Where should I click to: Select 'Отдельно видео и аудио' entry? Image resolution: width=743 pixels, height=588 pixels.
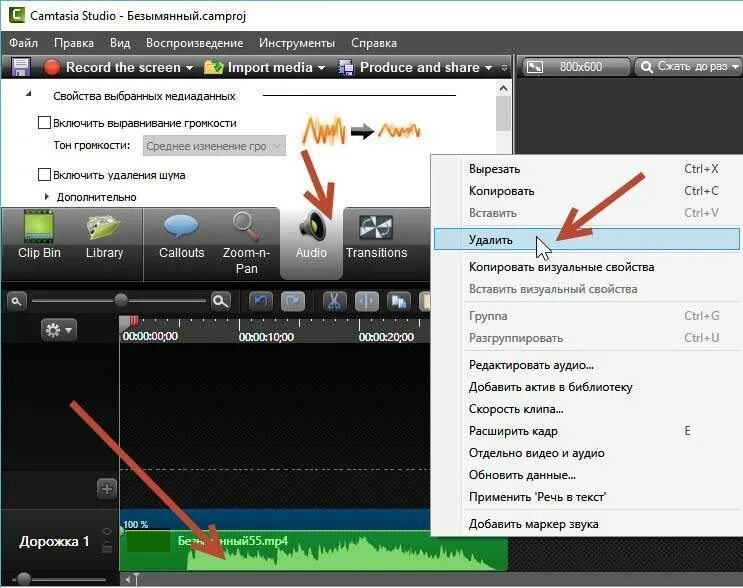[x=587, y=452]
